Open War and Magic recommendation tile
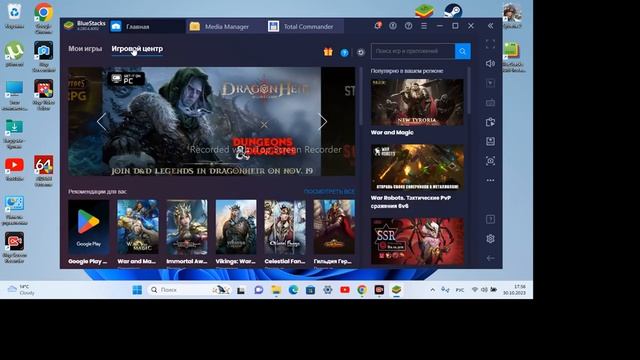 click(138, 232)
